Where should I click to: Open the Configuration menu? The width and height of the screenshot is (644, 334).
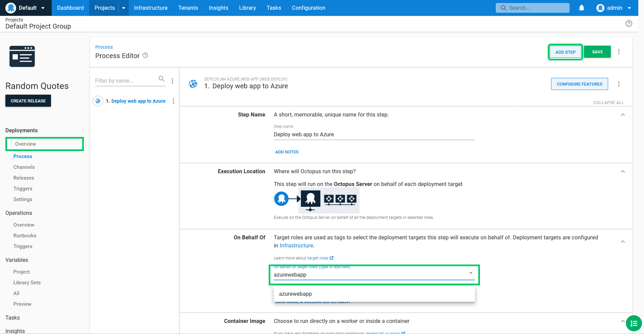[x=309, y=8]
